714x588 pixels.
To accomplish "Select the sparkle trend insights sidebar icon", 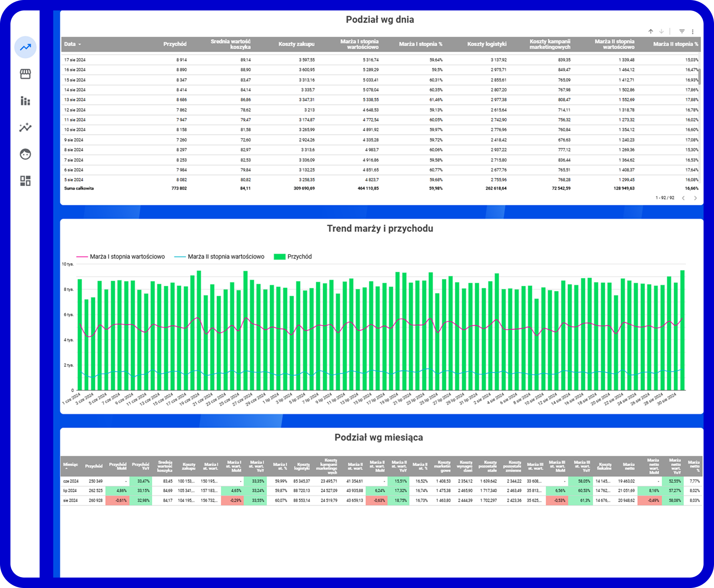I will click(25, 128).
